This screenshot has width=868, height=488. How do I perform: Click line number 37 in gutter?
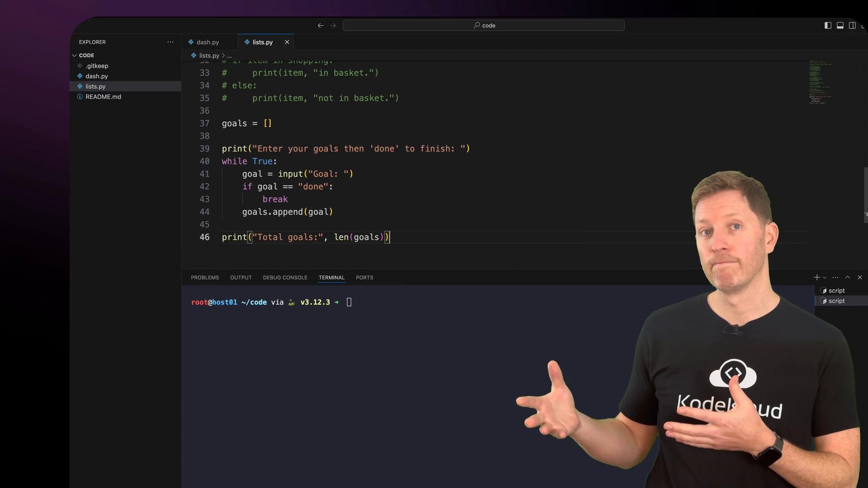pyautogui.click(x=204, y=123)
